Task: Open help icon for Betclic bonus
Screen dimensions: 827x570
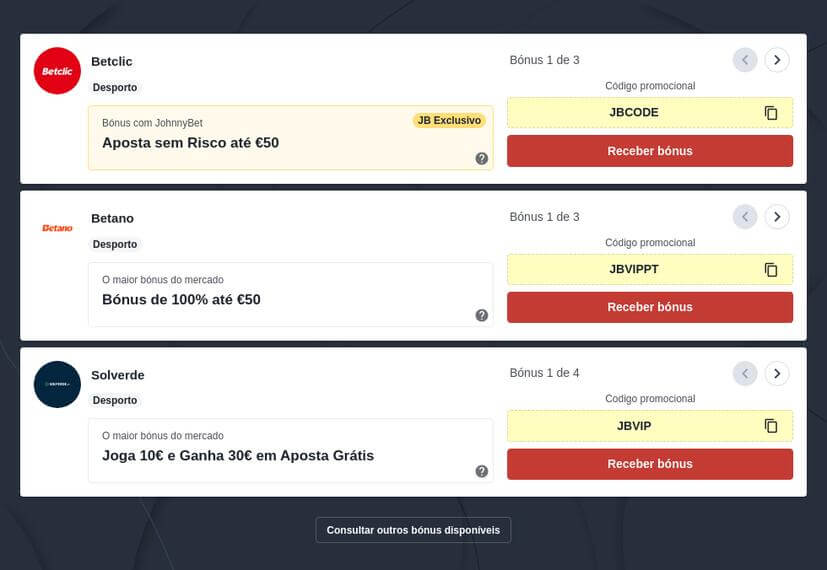Action: pyautogui.click(x=482, y=158)
